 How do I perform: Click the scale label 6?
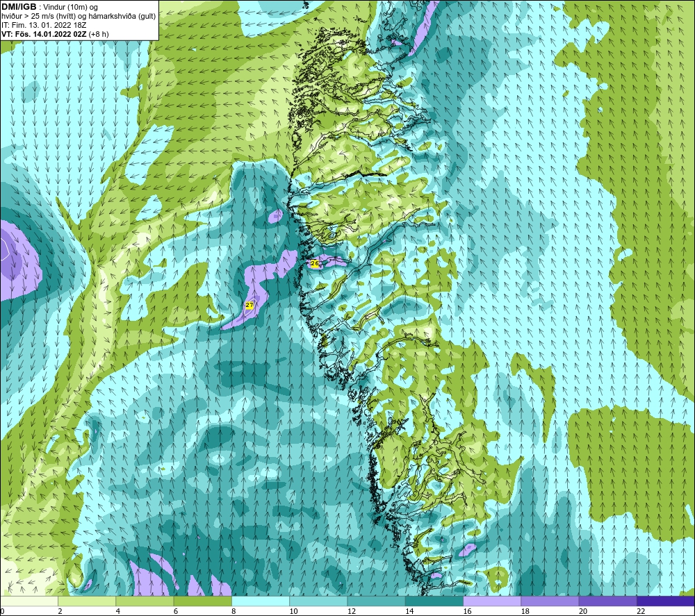pyautogui.click(x=176, y=612)
